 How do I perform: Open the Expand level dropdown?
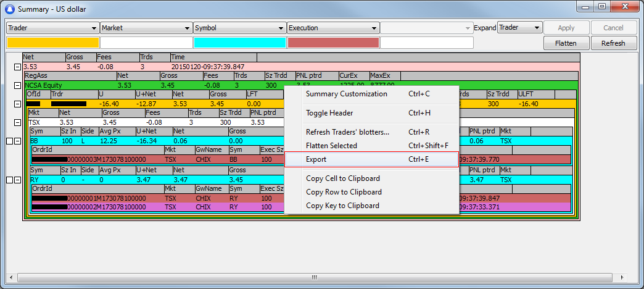pos(537,28)
